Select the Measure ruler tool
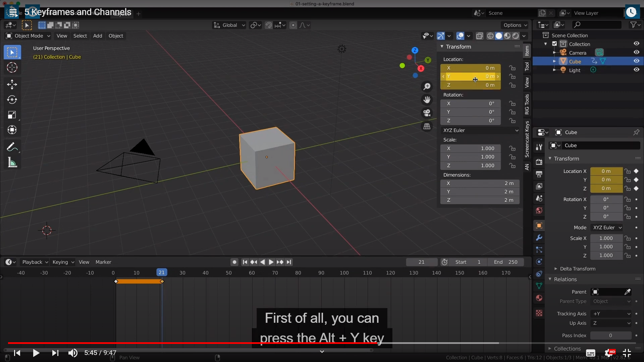 pos(12,163)
